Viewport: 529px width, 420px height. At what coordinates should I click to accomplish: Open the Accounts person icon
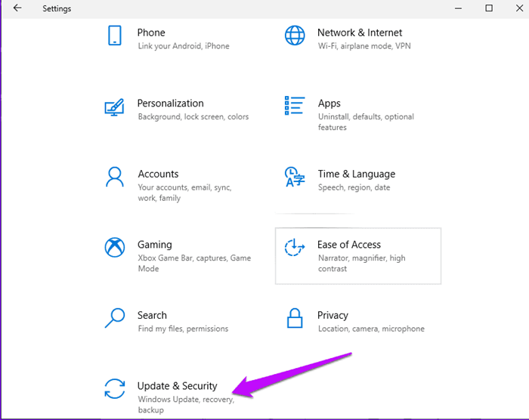(x=114, y=178)
